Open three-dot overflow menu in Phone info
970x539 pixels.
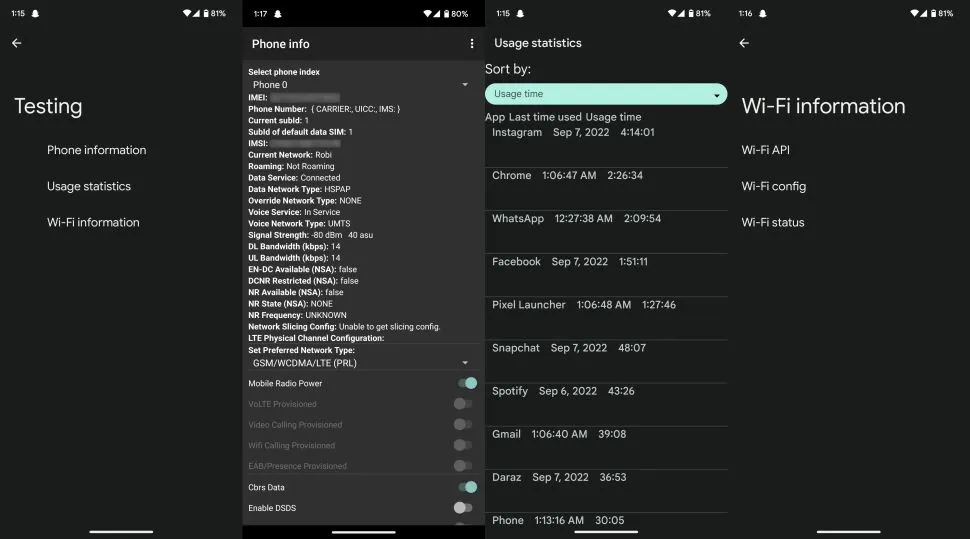[x=472, y=44]
